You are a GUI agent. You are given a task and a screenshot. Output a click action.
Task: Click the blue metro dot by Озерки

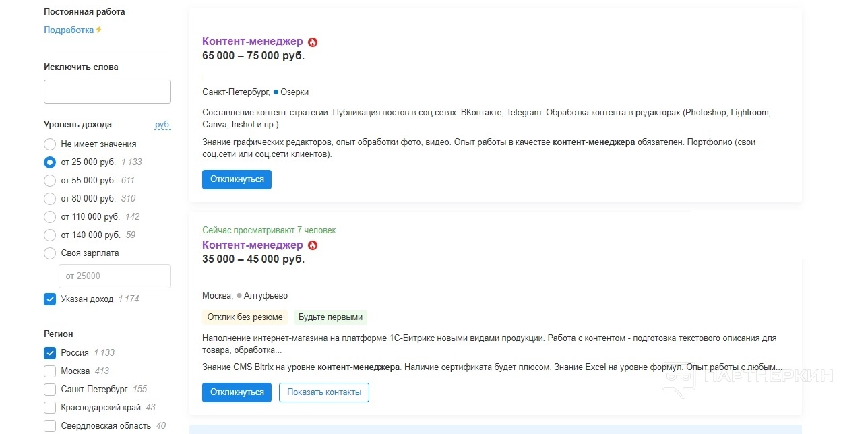point(276,92)
